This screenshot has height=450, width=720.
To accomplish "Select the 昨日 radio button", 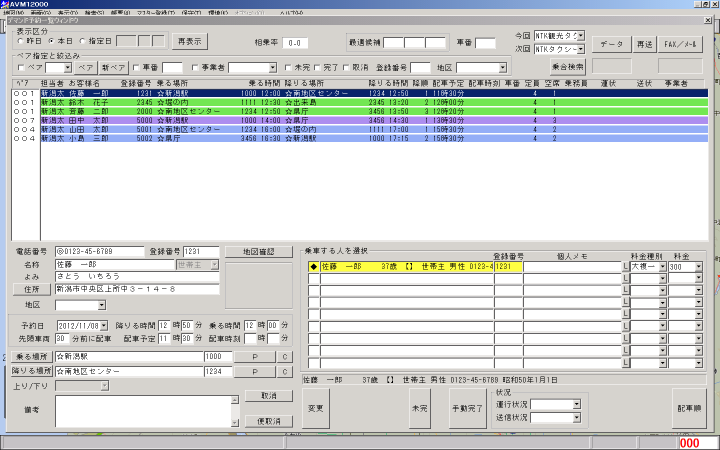I will click(x=22, y=41).
